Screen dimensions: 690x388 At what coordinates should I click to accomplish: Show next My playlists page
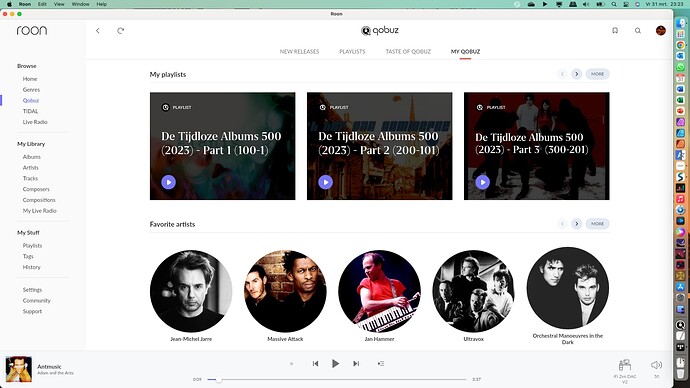pos(576,74)
